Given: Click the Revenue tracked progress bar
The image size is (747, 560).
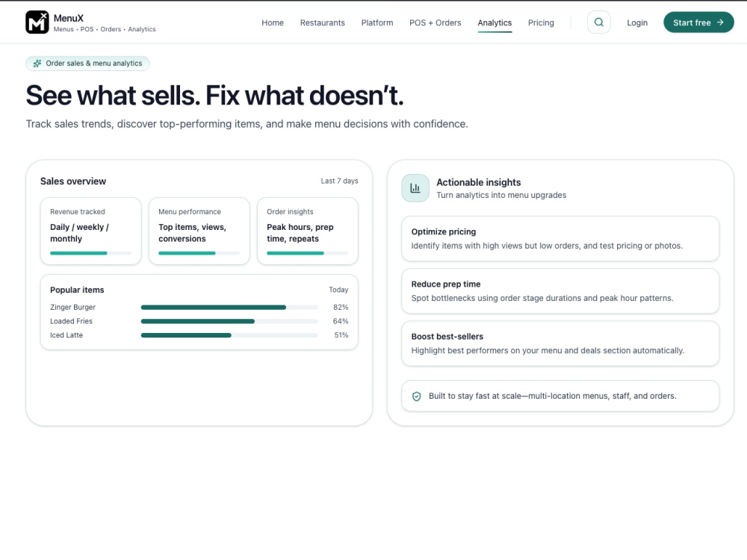Looking at the screenshot, I should click(90, 253).
